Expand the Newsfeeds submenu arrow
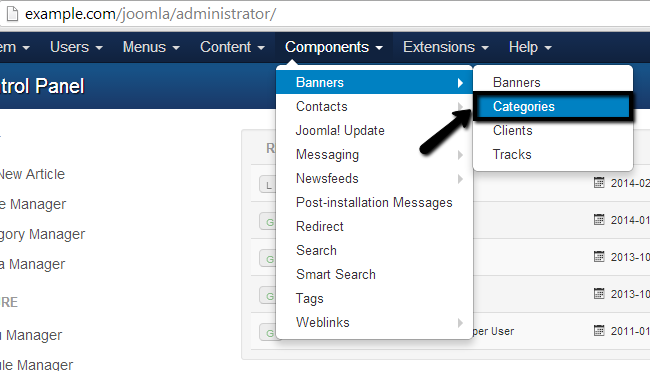The height and width of the screenshot is (371, 650). 460,179
